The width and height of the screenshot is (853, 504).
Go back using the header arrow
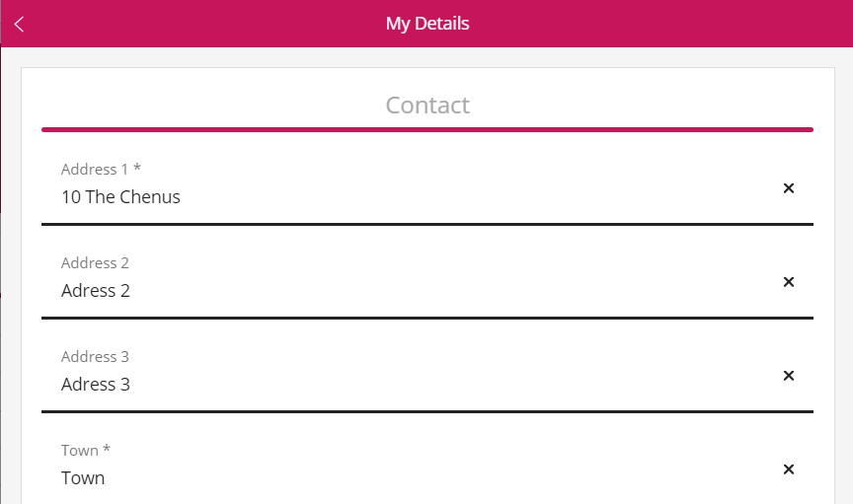tap(20, 24)
